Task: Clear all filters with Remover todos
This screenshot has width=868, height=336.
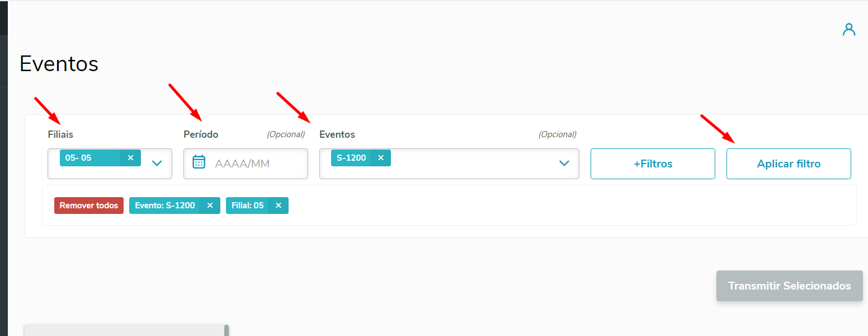Action: pos(89,206)
